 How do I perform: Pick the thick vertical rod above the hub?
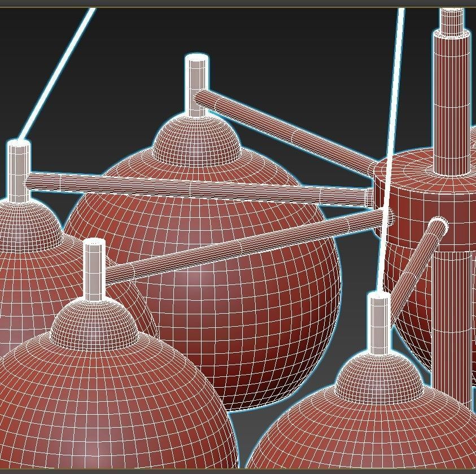[x=452, y=103]
